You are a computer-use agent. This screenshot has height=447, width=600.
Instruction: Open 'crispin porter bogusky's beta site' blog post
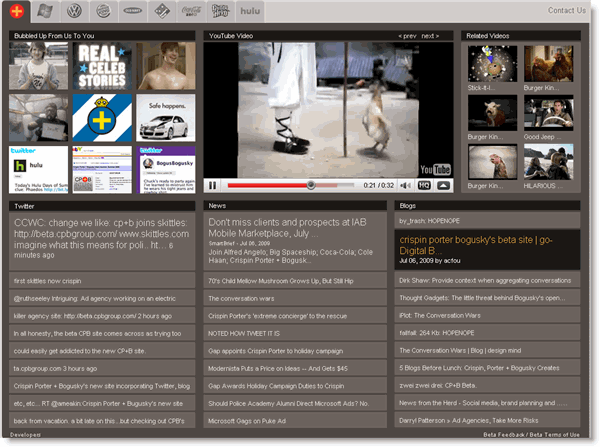click(x=488, y=250)
